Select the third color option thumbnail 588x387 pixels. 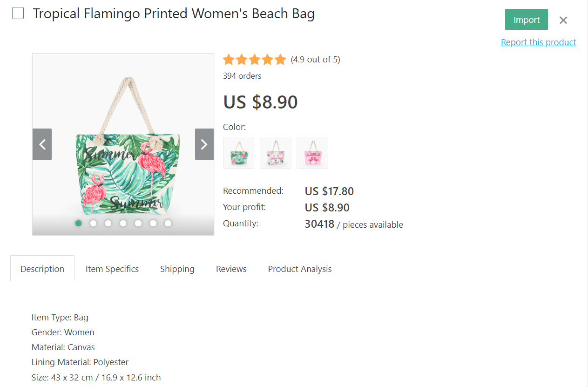coord(312,153)
